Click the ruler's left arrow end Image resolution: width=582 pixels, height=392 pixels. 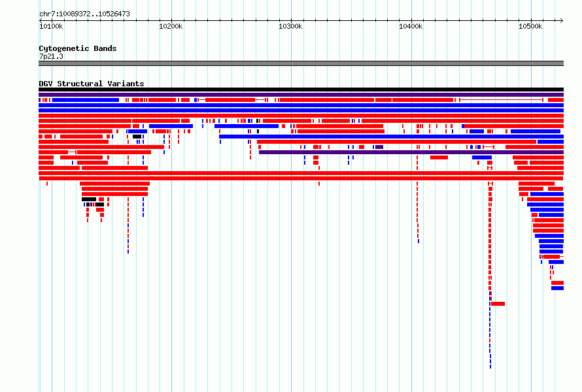tap(41, 20)
